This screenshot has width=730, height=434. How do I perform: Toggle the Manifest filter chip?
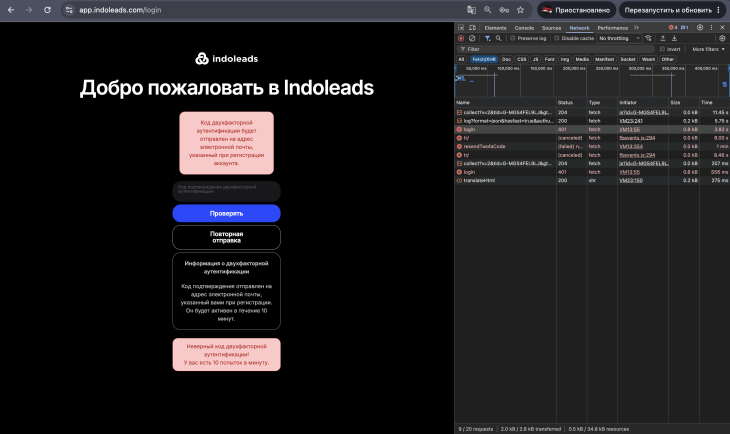pyautogui.click(x=605, y=59)
